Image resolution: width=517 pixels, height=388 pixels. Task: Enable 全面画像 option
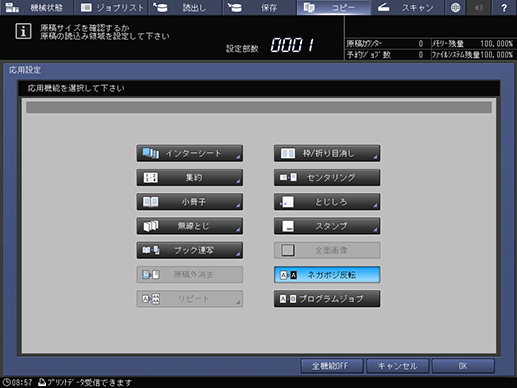coord(327,250)
